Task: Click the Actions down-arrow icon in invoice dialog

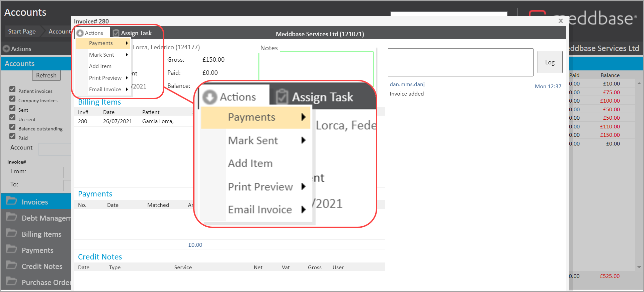Action: 80,33
